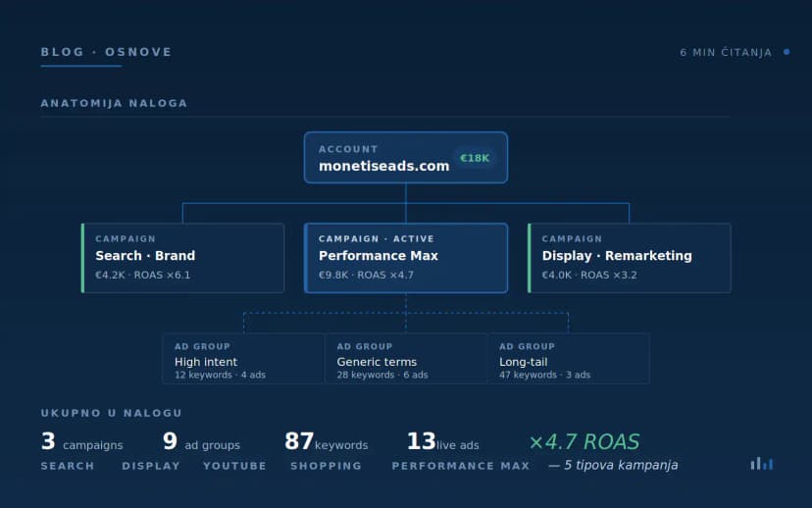Image resolution: width=812 pixels, height=508 pixels.
Task: Click the 13 live ads total
Action: pyautogui.click(x=442, y=441)
